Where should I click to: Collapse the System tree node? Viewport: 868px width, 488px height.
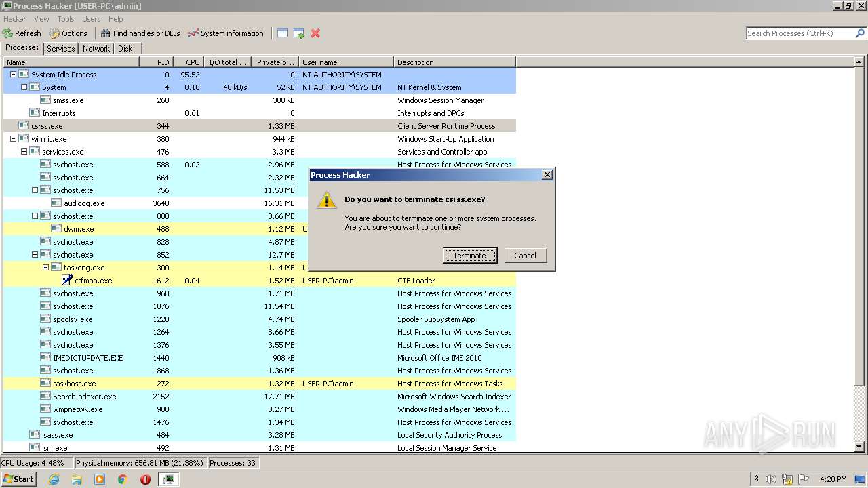click(24, 87)
